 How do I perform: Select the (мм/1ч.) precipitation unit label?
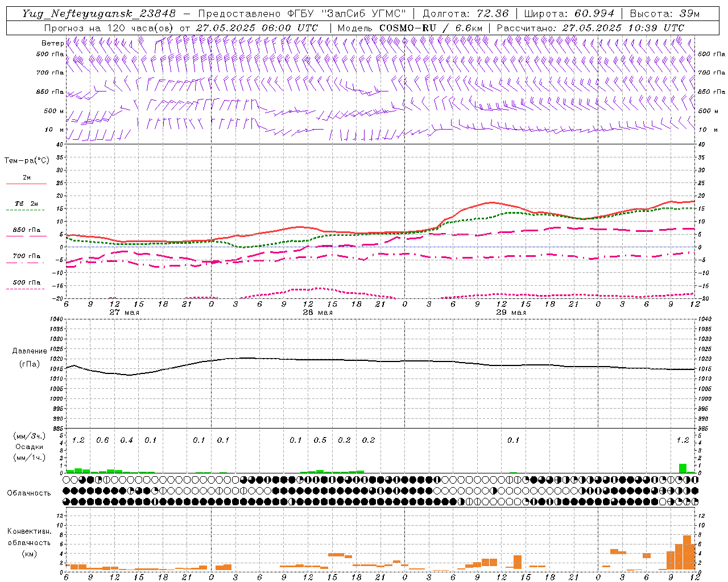tap(30, 458)
